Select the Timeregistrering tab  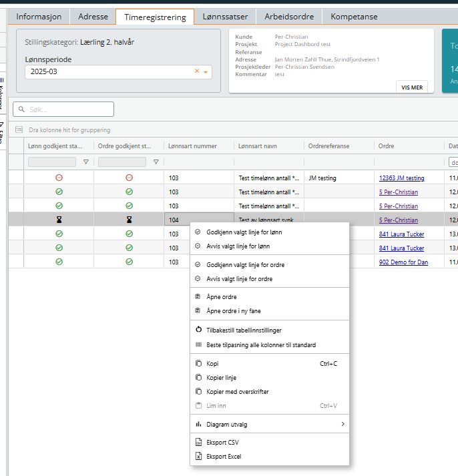click(155, 17)
